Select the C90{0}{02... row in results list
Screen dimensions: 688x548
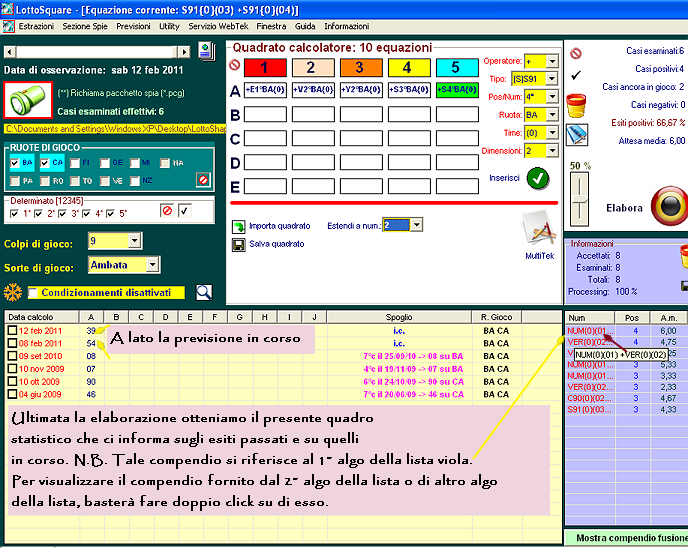pos(626,398)
